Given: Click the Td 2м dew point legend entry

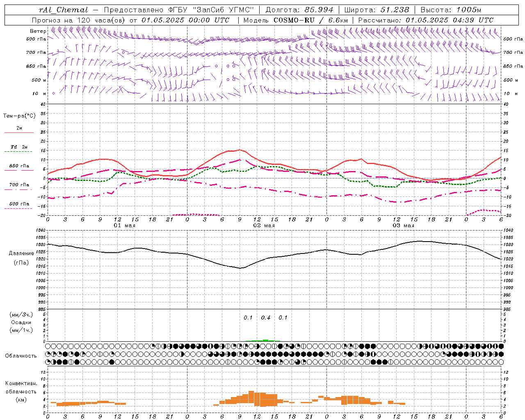Looking at the screenshot, I should coord(19,147).
